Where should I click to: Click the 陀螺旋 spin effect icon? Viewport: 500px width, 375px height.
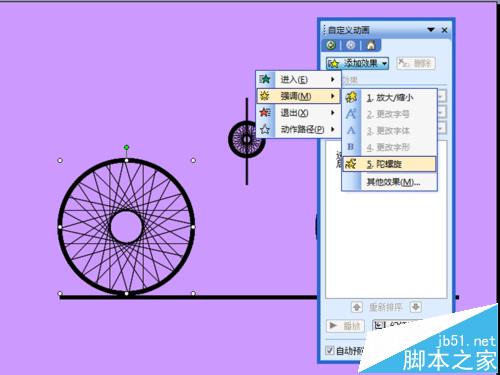[351, 164]
